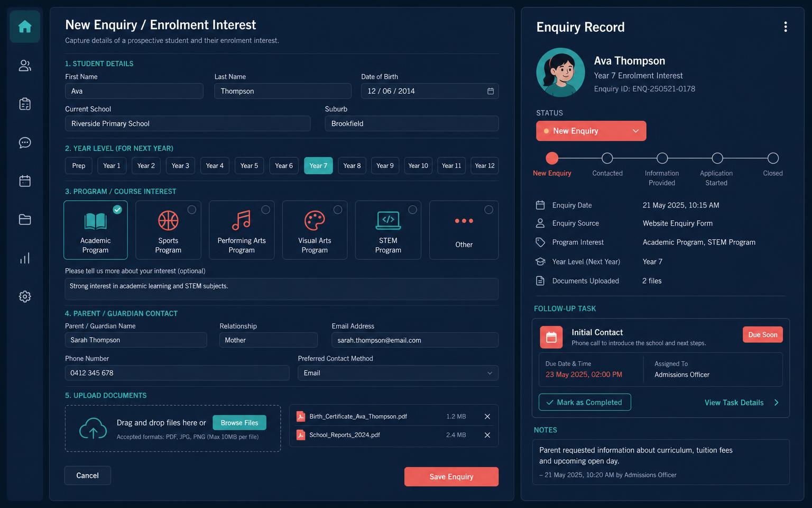812x508 pixels.
Task: Deselect the Academic Program card
Action: tap(96, 230)
